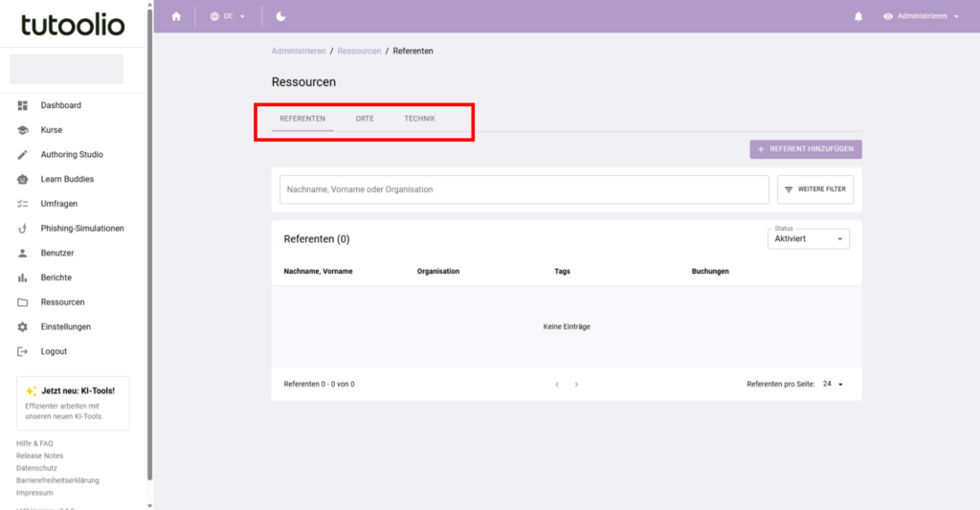980x510 pixels.
Task: Click the home icon in top bar
Action: coord(176,16)
